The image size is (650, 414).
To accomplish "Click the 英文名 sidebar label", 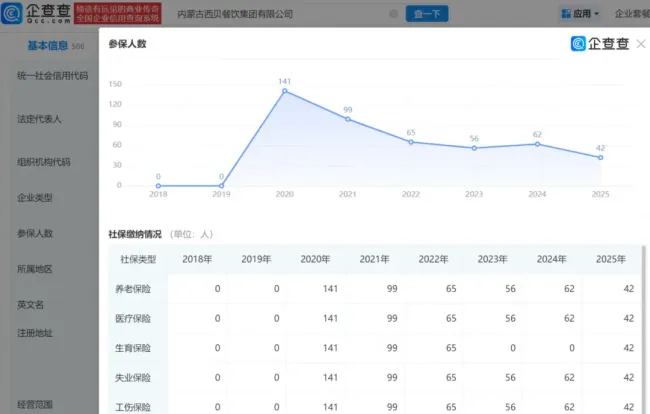I will [30, 305].
